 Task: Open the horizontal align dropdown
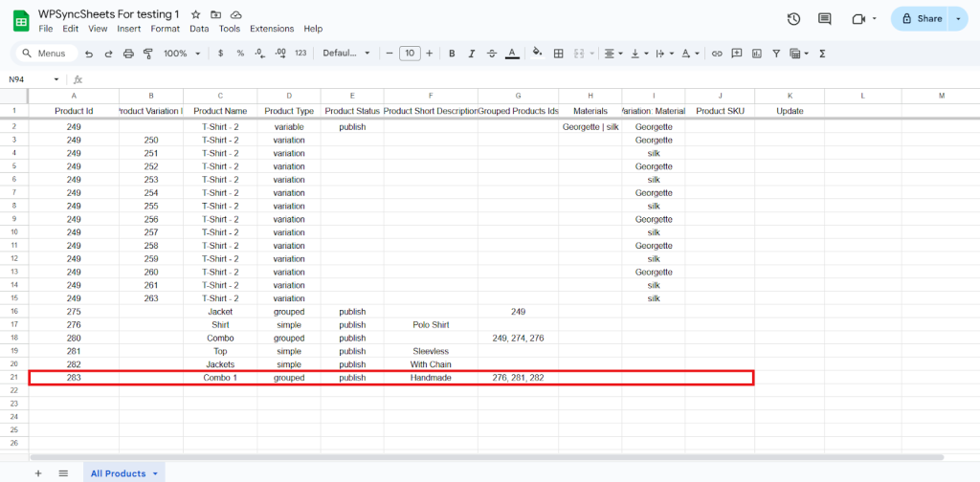613,54
